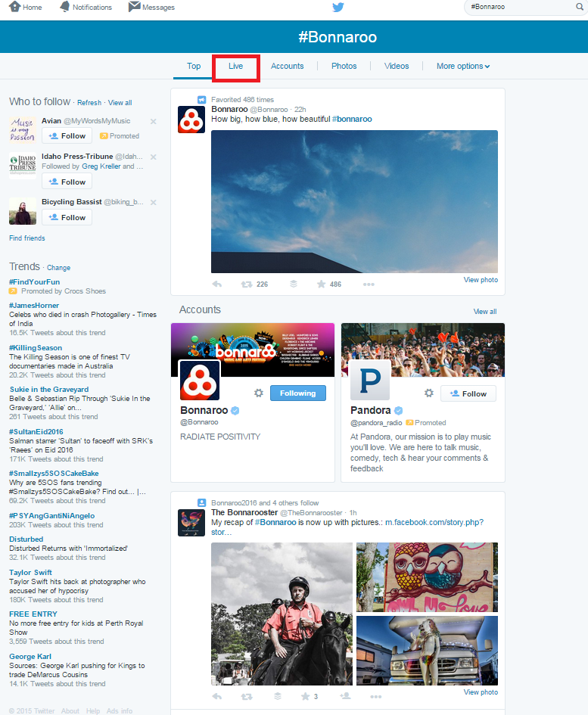588x715 pixels.
Task: Open #JamesHorner trend
Action: [34, 305]
